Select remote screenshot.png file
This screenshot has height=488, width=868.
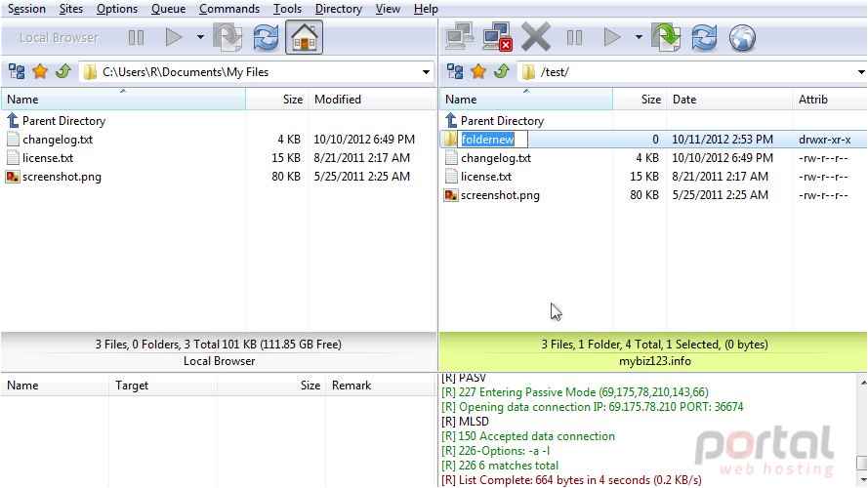click(x=492, y=195)
